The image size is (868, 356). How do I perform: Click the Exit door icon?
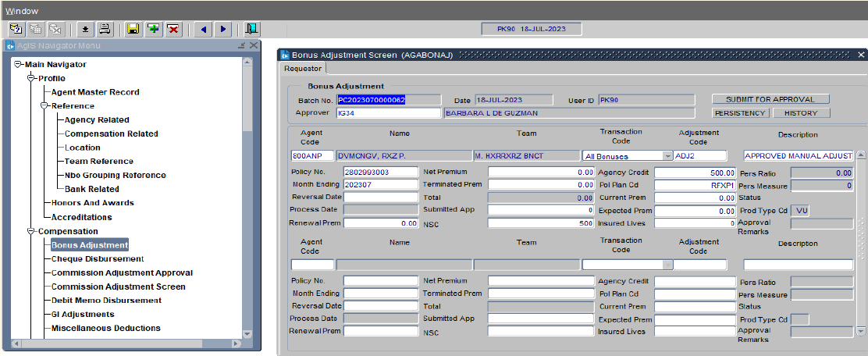tap(251, 29)
